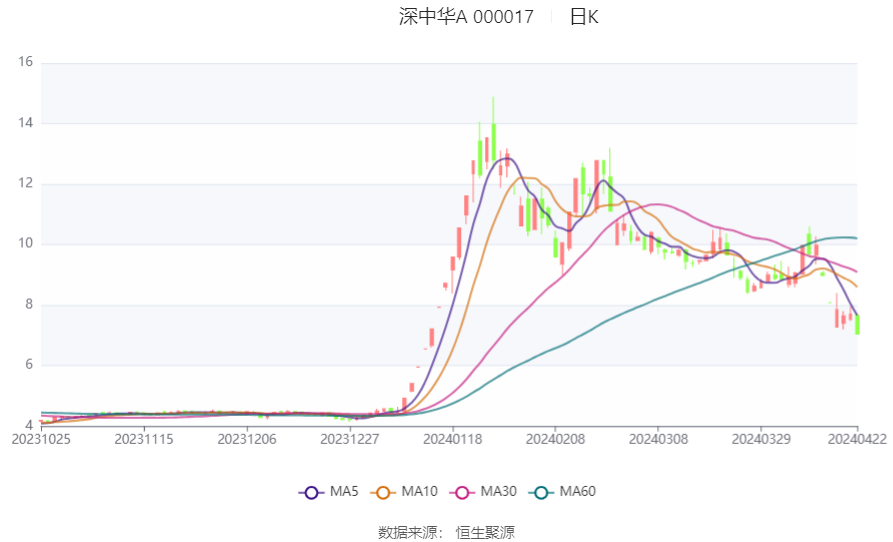Click the 数据来源 恒生聚源 source text
The width and height of the screenshot is (893, 542).
446,532
